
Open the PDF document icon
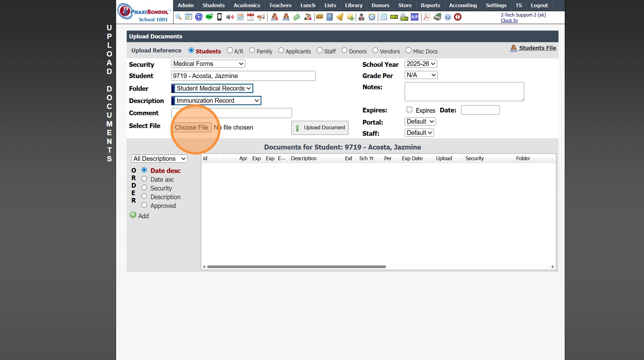click(x=427, y=17)
